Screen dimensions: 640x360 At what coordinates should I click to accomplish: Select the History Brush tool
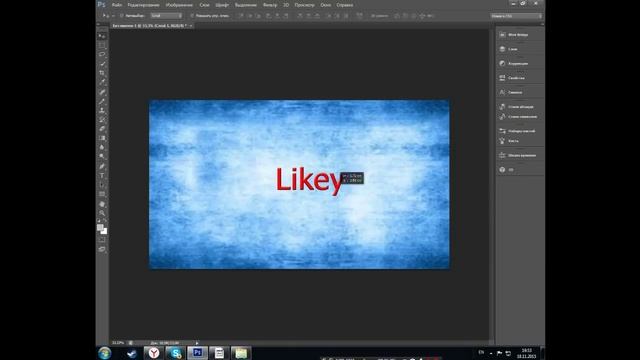102,120
